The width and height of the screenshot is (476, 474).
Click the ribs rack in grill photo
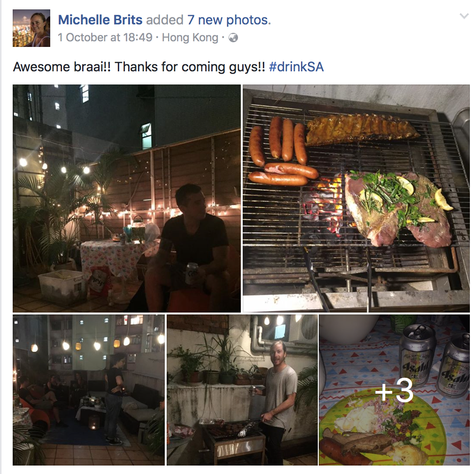362,129
